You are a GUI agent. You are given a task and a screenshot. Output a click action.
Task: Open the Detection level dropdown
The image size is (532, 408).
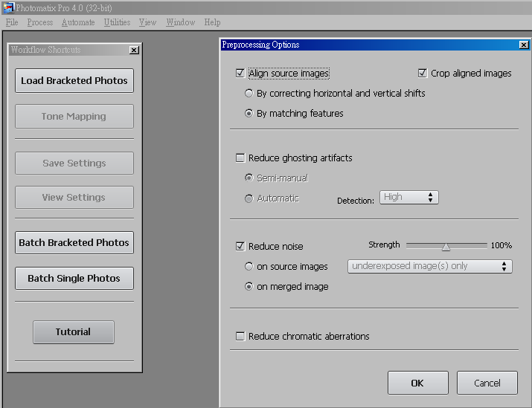click(x=408, y=197)
